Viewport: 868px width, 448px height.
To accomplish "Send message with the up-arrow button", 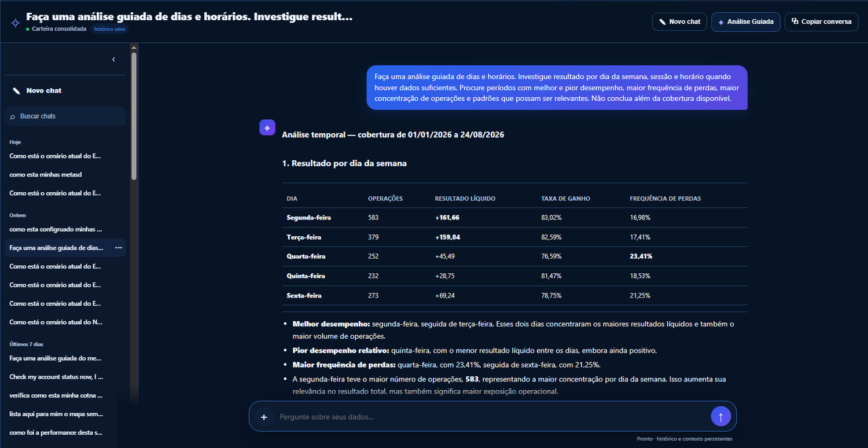I will 720,416.
